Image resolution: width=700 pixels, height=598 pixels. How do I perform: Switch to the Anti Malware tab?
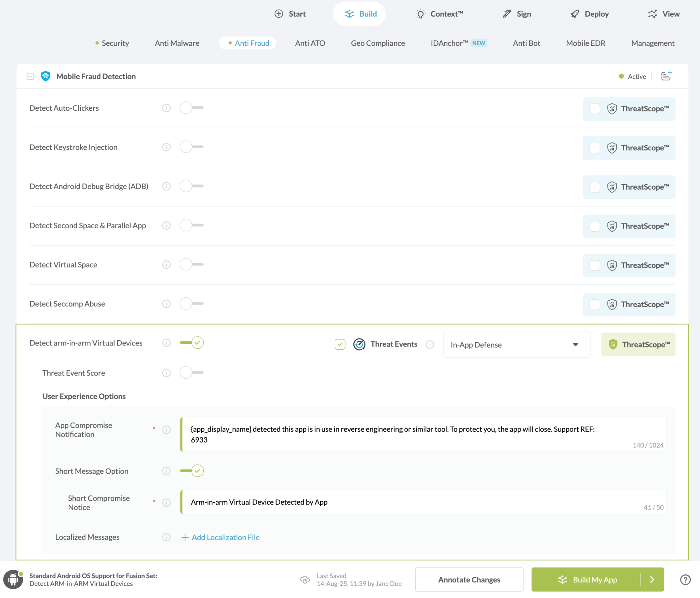click(x=177, y=43)
